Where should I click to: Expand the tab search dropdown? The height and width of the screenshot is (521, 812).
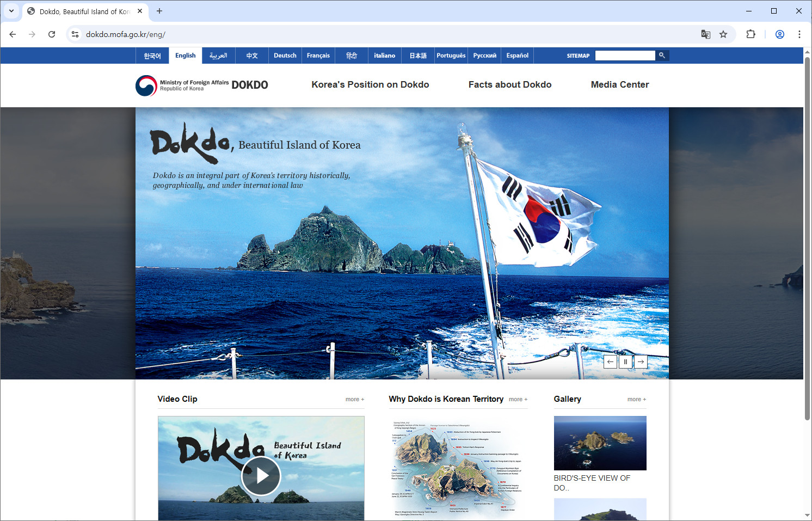pos(11,11)
